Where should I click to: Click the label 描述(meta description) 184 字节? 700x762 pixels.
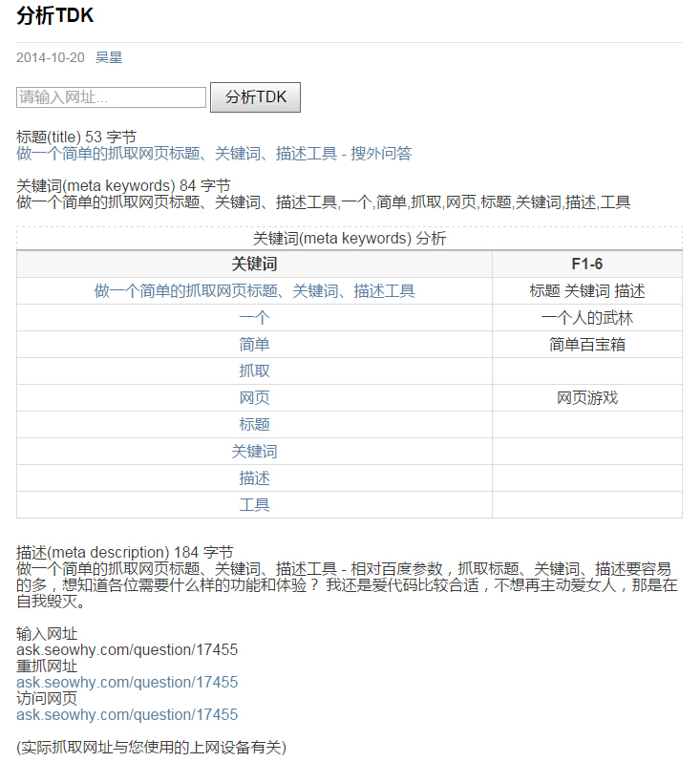(x=125, y=553)
